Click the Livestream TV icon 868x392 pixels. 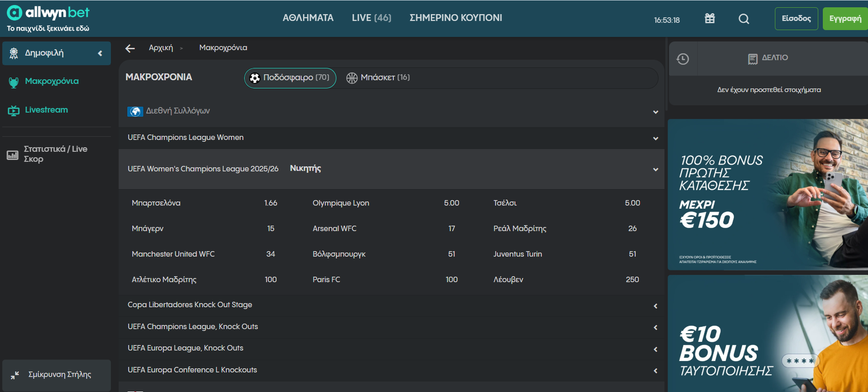[14, 110]
